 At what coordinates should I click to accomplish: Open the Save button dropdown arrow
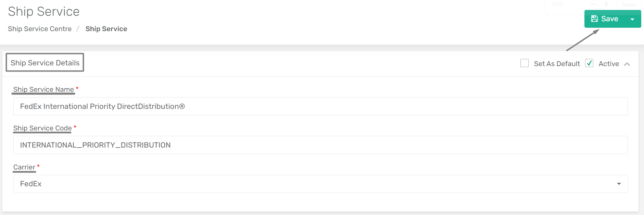(x=632, y=19)
